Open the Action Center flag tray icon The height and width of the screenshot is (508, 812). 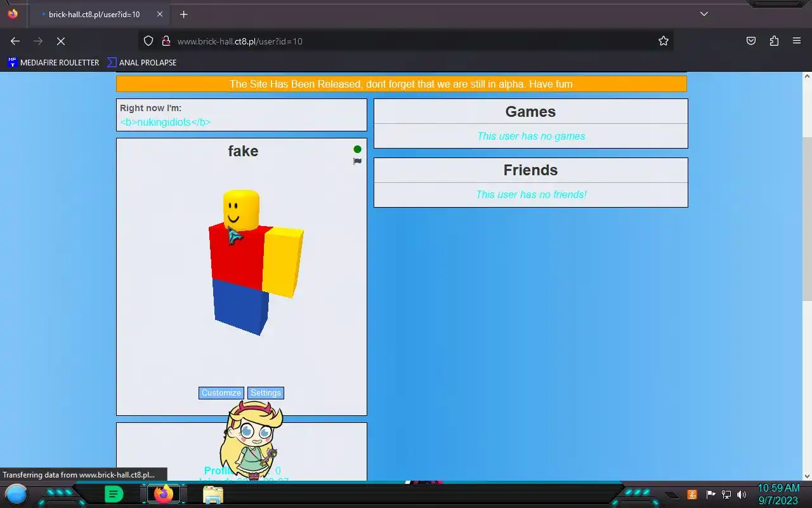pyautogui.click(x=710, y=495)
